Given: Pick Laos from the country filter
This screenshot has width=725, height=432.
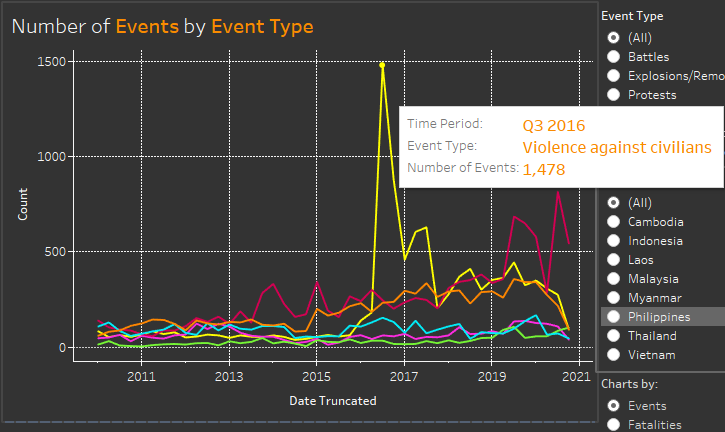Looking at the screenshot, I should coord(613,260).
